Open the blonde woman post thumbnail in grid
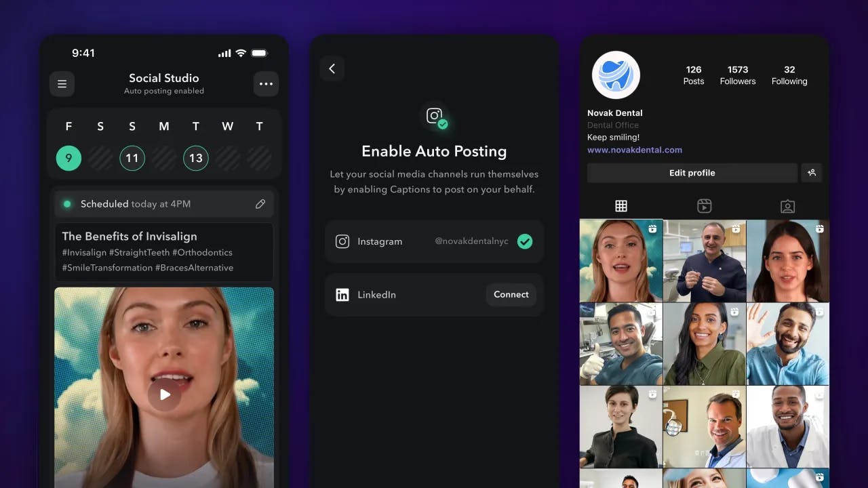This screenshot has width=868, height=488. coord(621,260)
